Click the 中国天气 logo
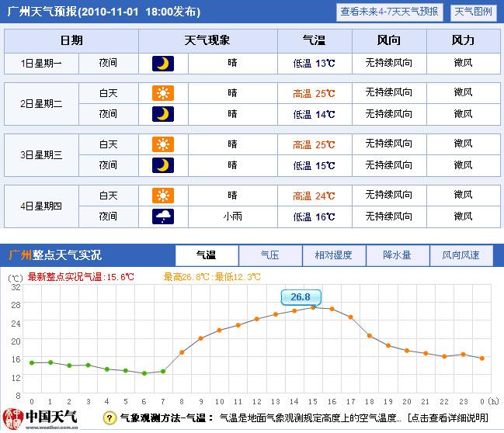 coord(40,419)
